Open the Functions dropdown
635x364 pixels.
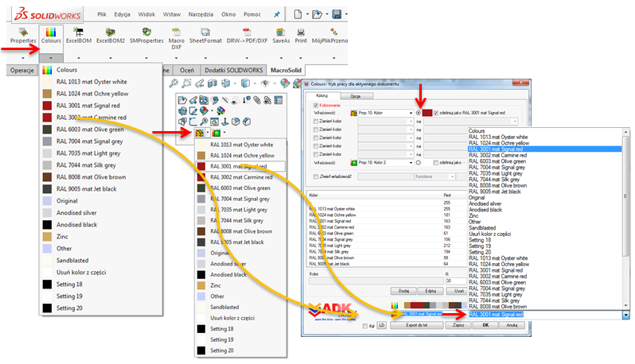(x=435, y=176)
